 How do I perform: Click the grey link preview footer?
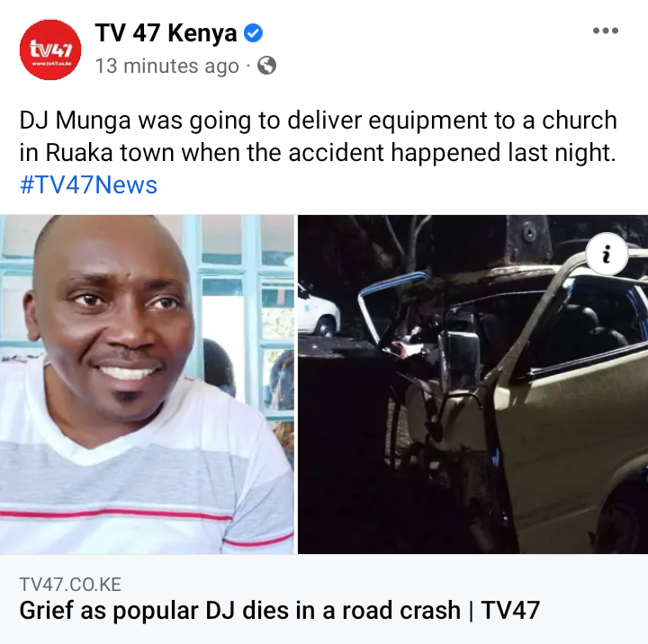324,599
